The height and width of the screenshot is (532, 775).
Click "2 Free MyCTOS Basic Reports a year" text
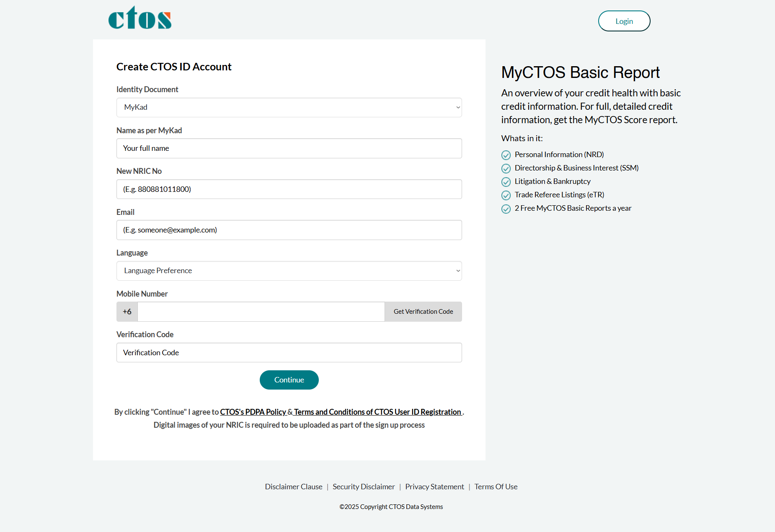coord(573,208)
